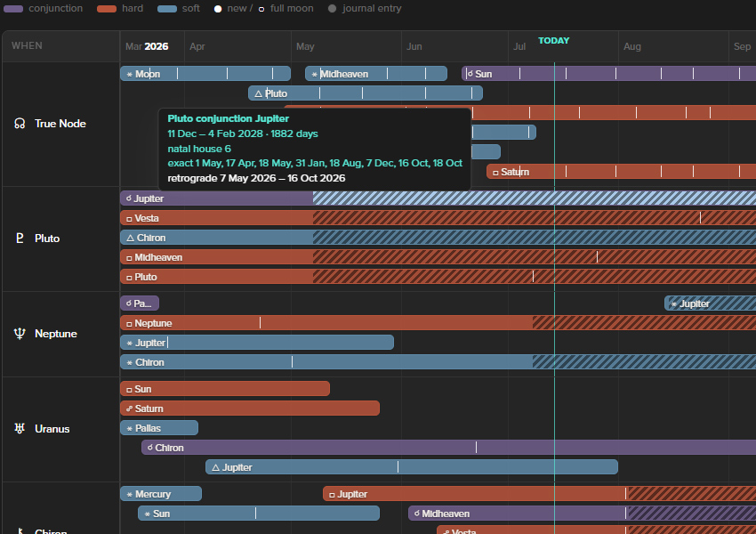Click exact marker on Pluto square Midheaven bar
The image size is (756, 534).
tap(597, 257)
